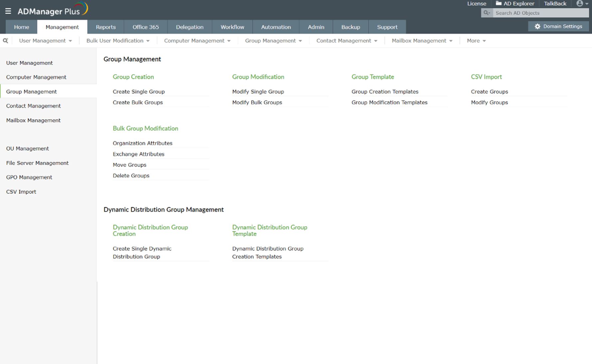Click the Search AD Objects field
Screen dimensions: 592x364
coord(541,13)
